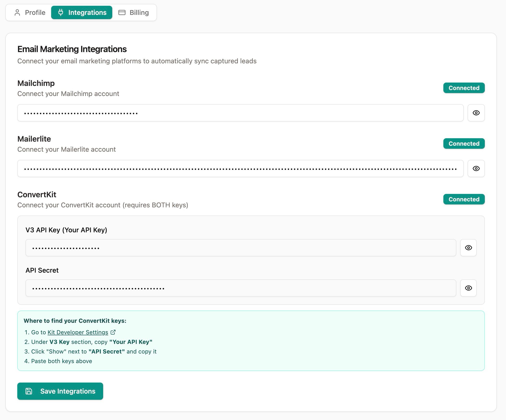Click the "Paste both keys above" step
Viewport: 506px width, 420px height.
click(58, 361)
